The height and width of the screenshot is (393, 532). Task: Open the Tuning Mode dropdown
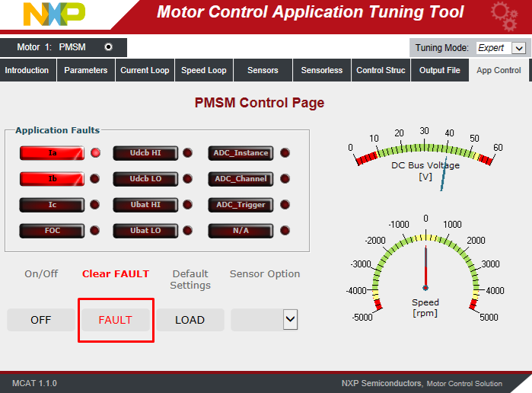pos(500,47)
